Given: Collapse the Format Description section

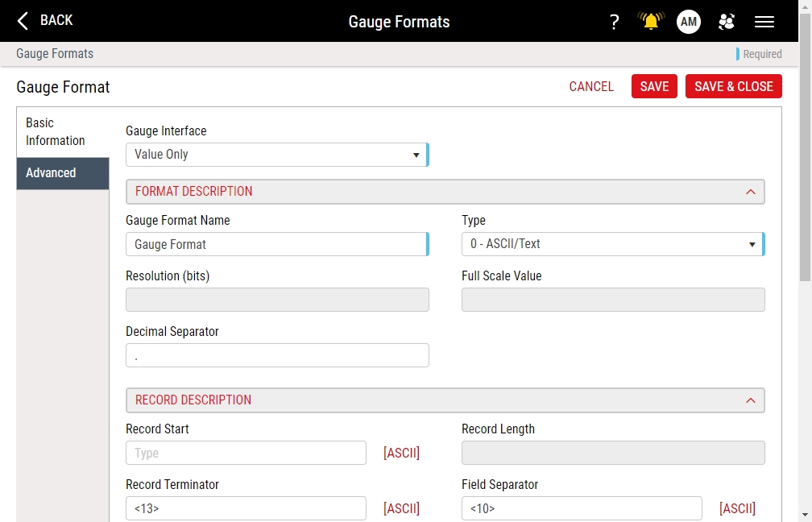Looking at the screenshot, I should coord(750,192).
